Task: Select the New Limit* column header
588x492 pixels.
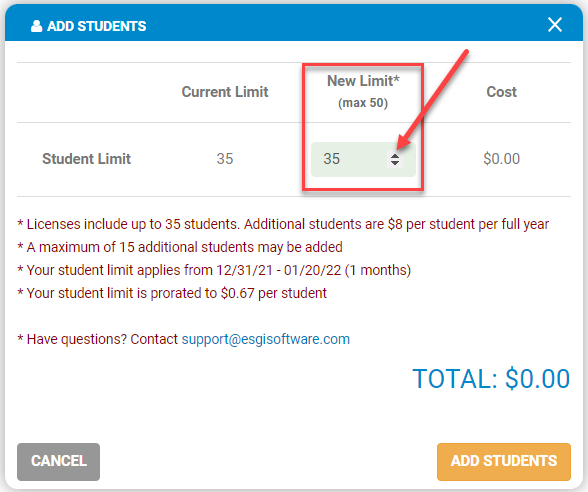Action: (x=363, y=81)
